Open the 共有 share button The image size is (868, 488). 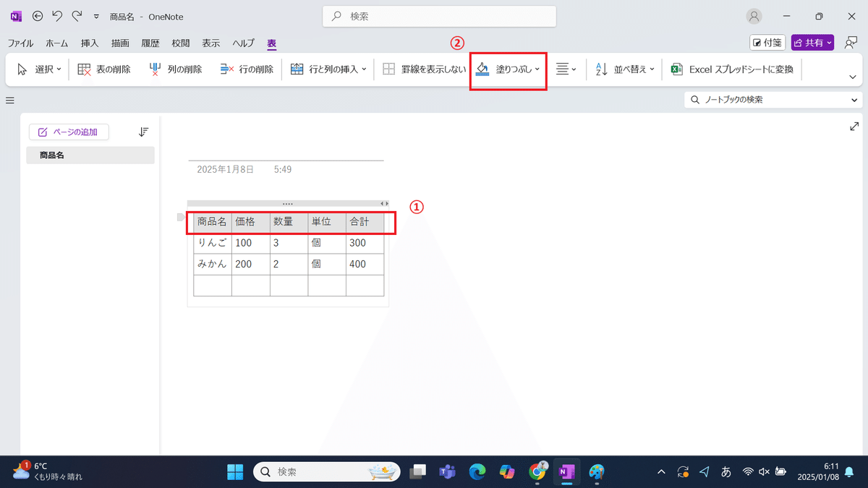(x=814, y=43)
